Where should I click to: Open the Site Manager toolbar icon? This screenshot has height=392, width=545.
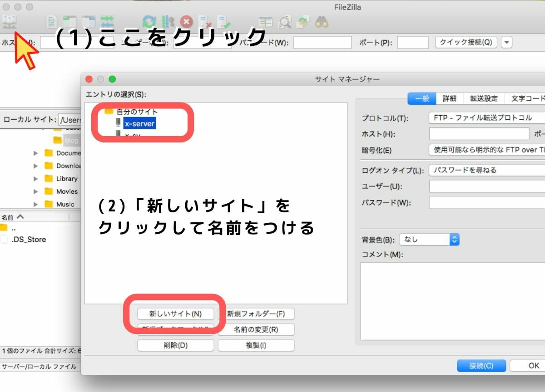(10, 21)
